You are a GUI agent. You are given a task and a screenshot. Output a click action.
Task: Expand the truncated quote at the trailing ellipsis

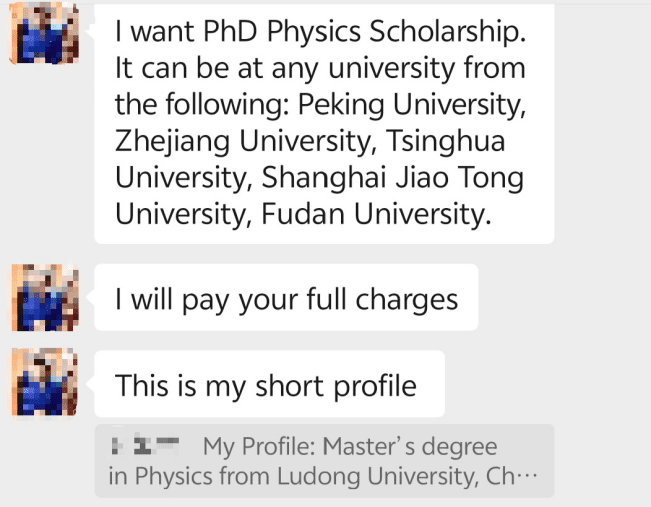tap(524, 477)
